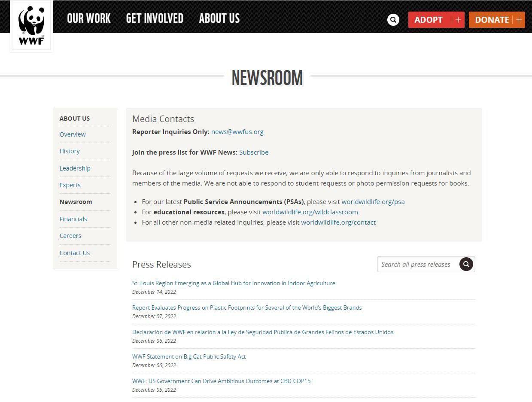Select Newsroom in the sidebar
532x402 pixels.
pyautogui.click(x=76, y=202)
